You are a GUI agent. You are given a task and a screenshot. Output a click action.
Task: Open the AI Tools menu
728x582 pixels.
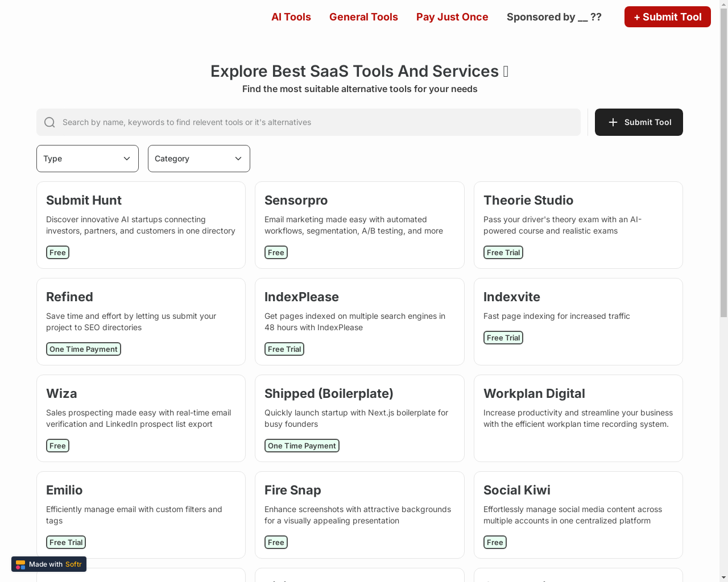point(291,17)
